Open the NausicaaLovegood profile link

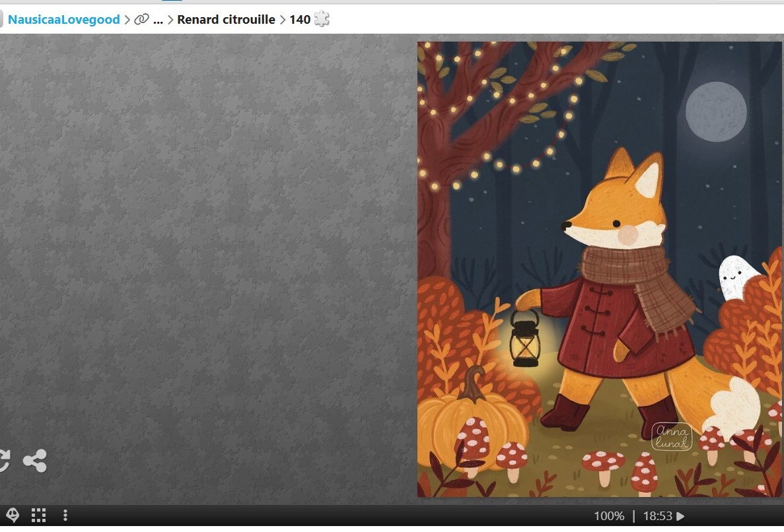63,20
